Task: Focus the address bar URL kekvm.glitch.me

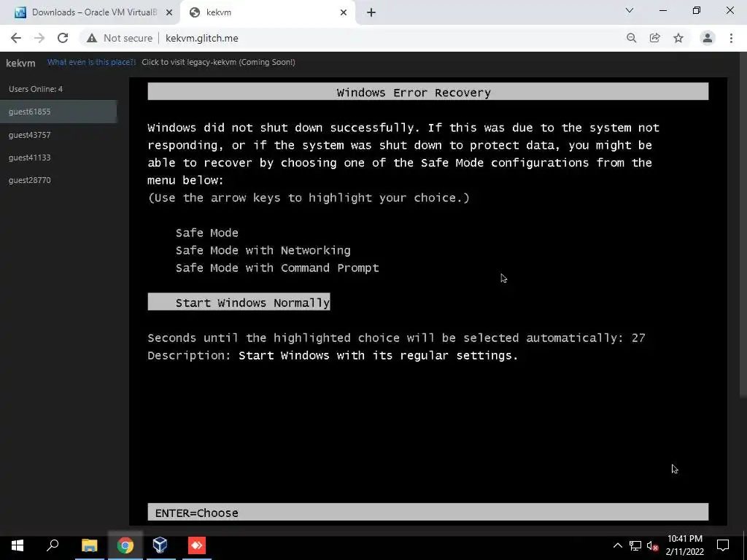Action: pyautogui.click(x=202, y=38)
